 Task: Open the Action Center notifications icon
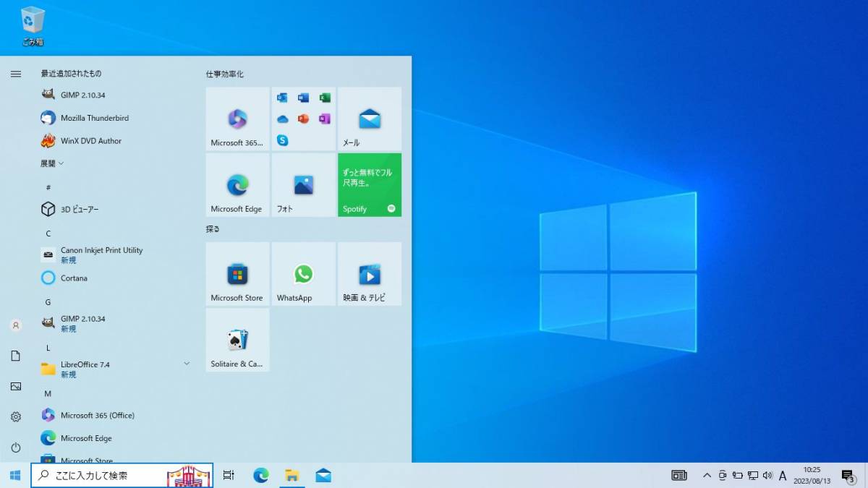point(848,475)
